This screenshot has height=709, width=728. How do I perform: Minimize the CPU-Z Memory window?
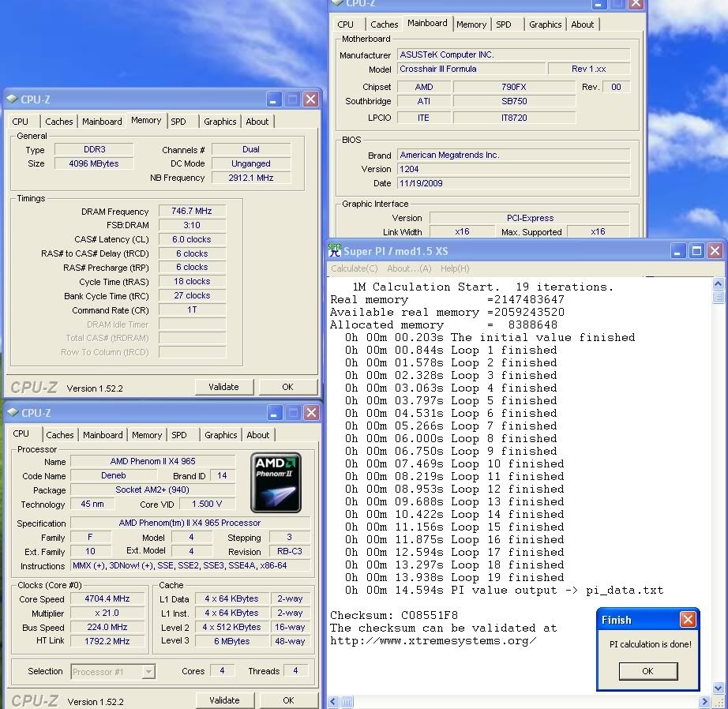pos(273,99)
